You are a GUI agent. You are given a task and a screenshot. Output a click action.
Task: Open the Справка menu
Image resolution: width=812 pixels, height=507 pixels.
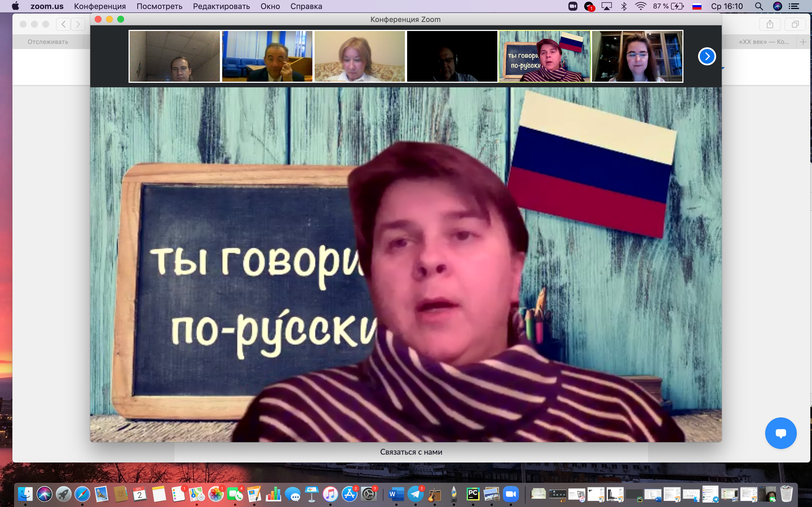point(306,6)
